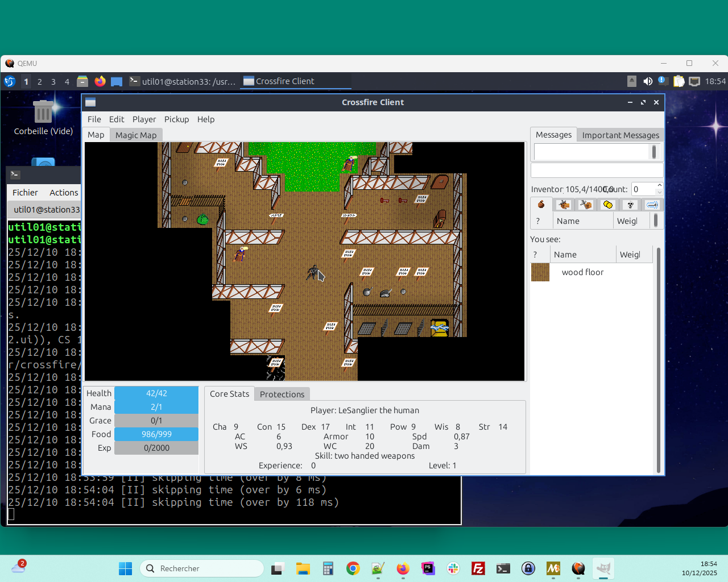This screenshot has height=582, width=728.
Task: Open the Pickup menu
Action: coord(176,119)
